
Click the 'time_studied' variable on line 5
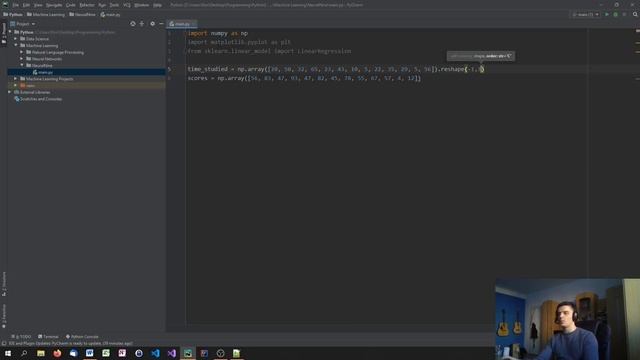207,69
